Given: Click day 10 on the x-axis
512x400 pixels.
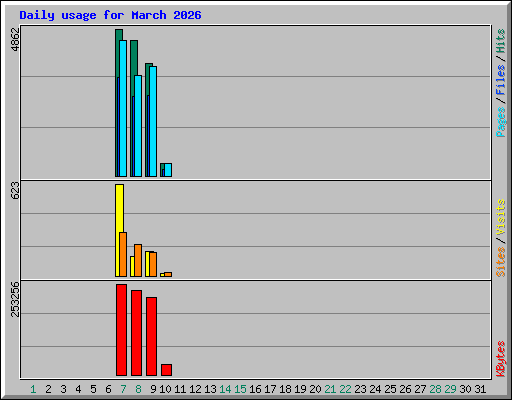Looking at the screenshot, I should (x=165, y=389).
